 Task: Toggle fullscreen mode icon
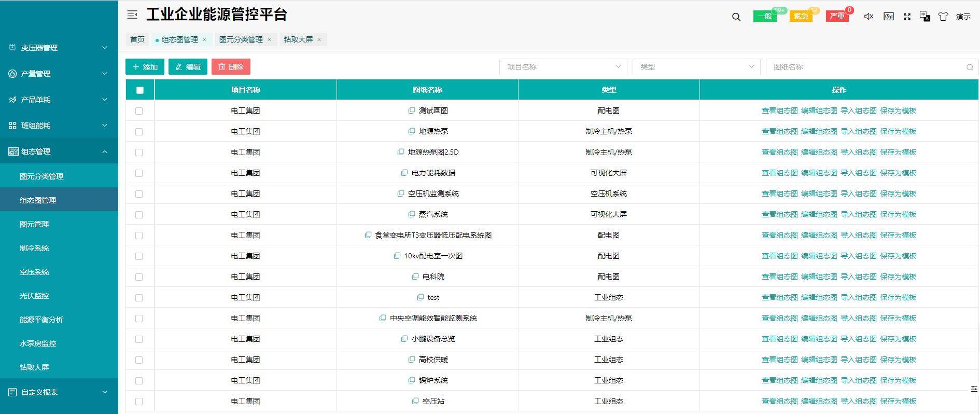(907, 17)
